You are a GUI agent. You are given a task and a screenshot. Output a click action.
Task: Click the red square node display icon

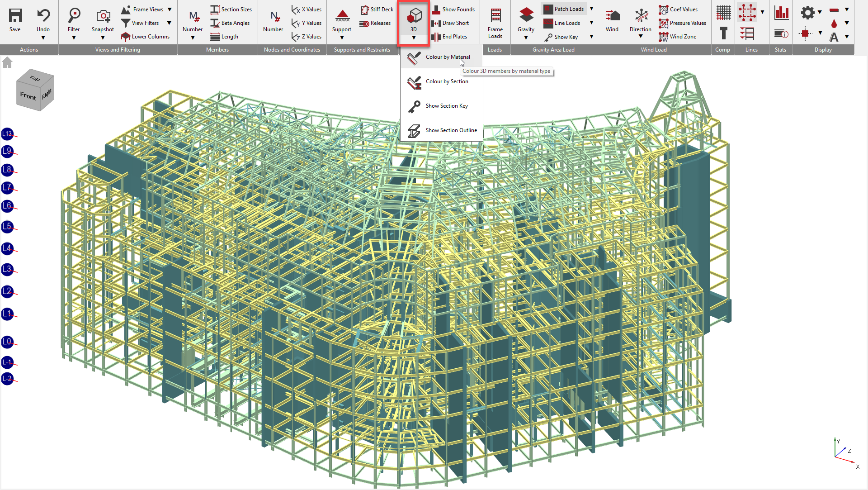pos(805,33)
